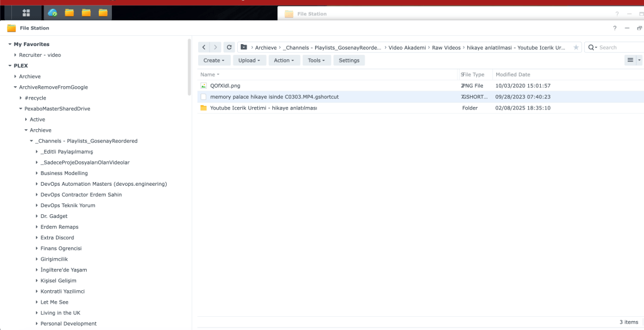Image resolution: width=644 pixels, height=330 pixels.
Task: Collapse the PLEX section
Action: [x=9, y=65]
